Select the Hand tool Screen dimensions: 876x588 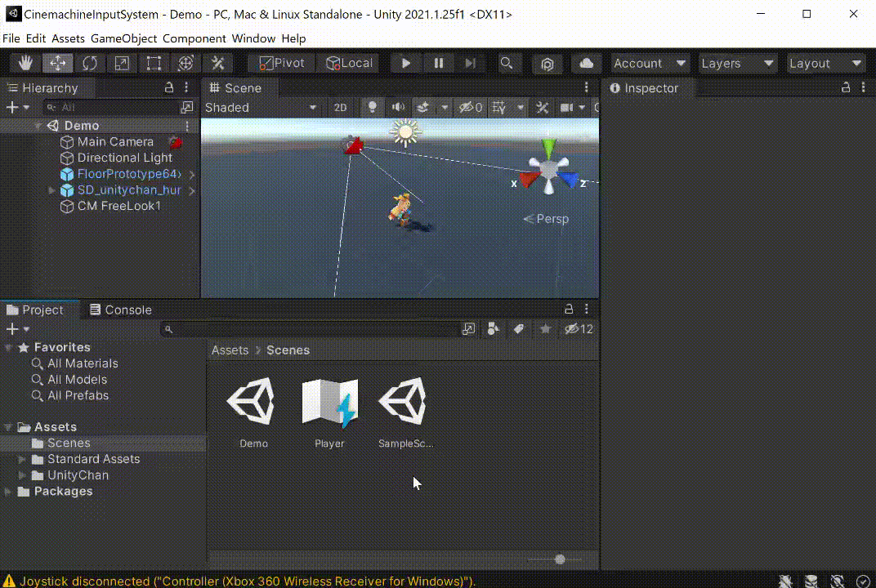click(x=25, y=63)
